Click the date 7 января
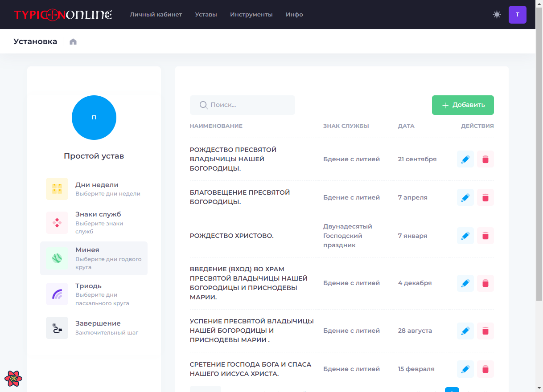The height and width of the screenshot is (392, 543). click(412, 236)
